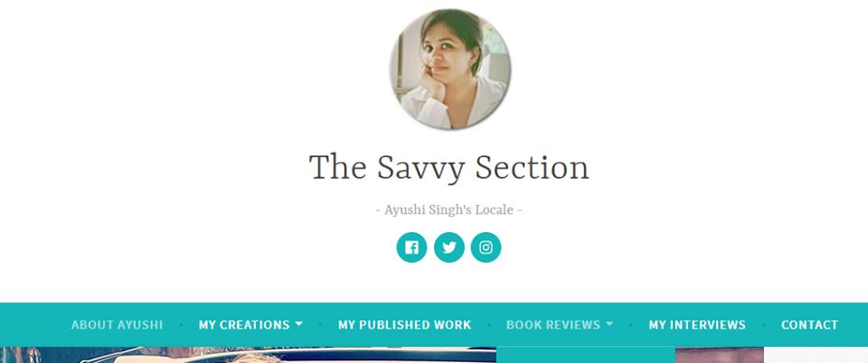Click the white panel beside brown thumbnail
The height and width of the screenshot is (363, 868).
point(816,355)
